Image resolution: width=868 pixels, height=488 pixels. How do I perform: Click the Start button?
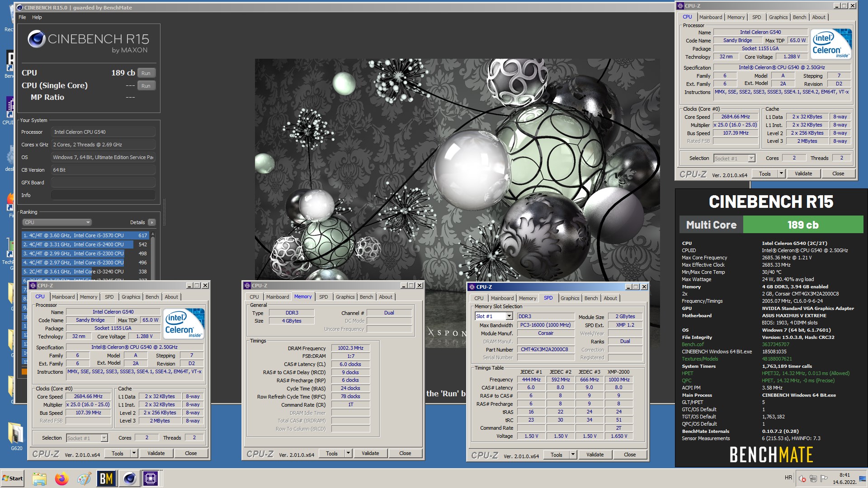pyautogui.click(x=13, y=479)
